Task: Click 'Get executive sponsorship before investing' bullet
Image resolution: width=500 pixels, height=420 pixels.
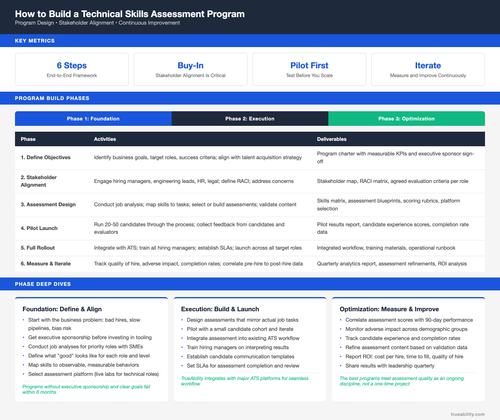Action: coord(90,337)
